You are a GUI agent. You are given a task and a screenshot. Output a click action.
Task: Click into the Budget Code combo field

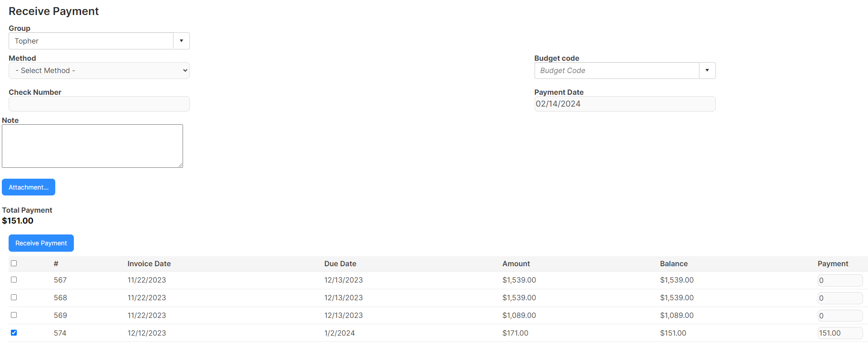[x=617, y=70]
